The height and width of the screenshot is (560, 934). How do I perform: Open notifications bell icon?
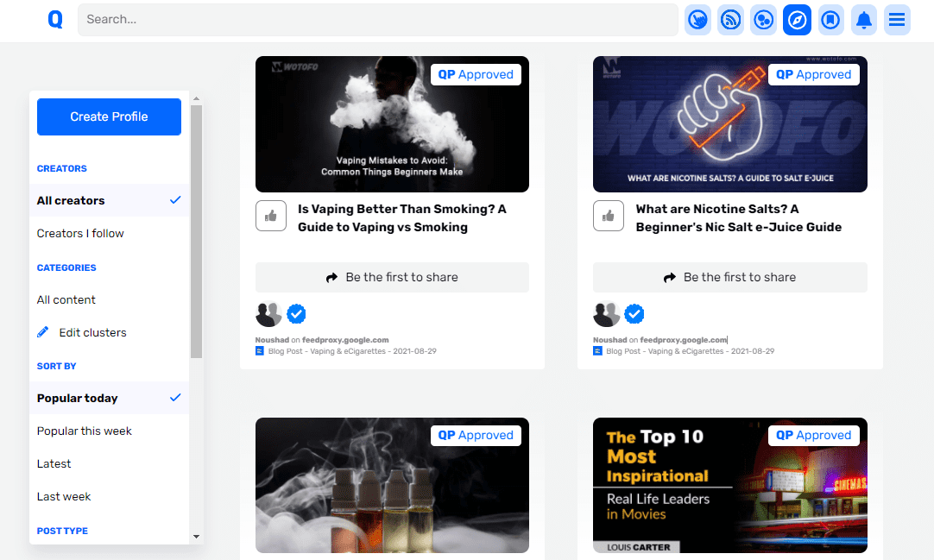tap(864, 20)
